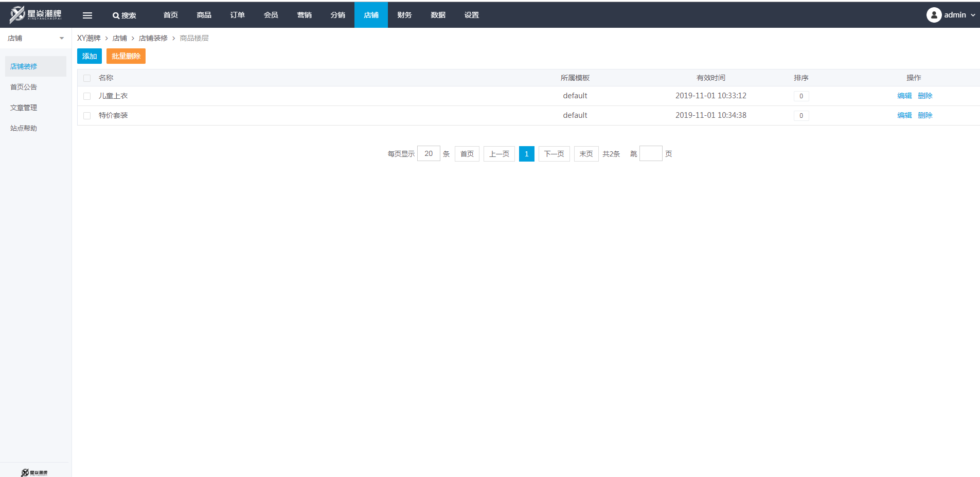Click the 名称 column header
This screenshot has height=477, width=980.
click(106, 78)
